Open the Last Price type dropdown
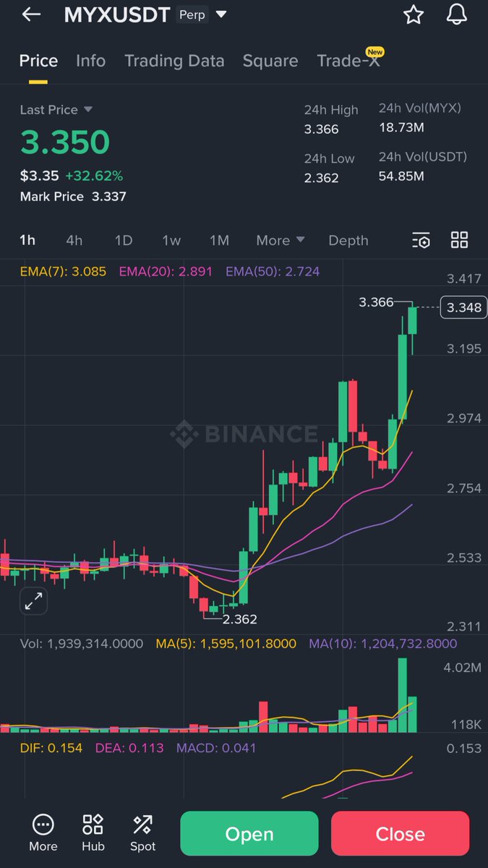Image resolution: width=488 pixels, height=868 pixels. tap(56, 110)
